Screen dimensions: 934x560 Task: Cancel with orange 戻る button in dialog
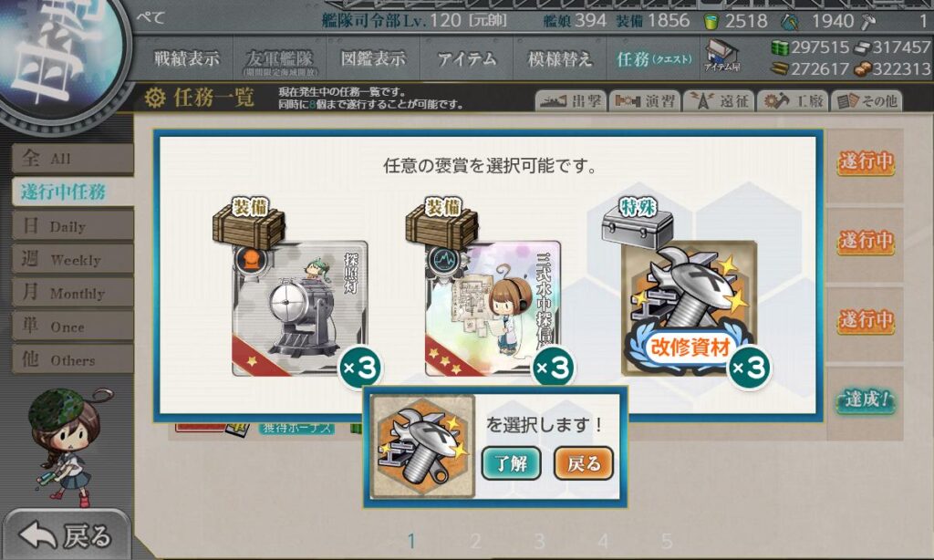(584, 463)
